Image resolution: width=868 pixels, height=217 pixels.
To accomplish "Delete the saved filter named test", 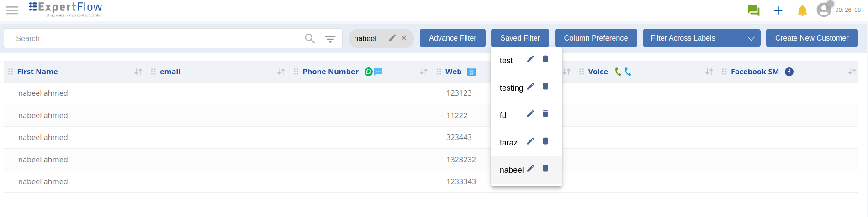I will tap(545, 59).
